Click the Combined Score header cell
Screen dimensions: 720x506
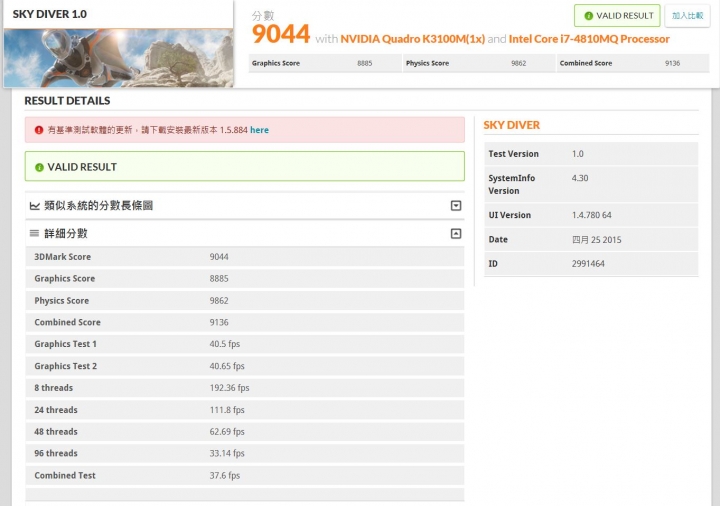tap(633, 63)
